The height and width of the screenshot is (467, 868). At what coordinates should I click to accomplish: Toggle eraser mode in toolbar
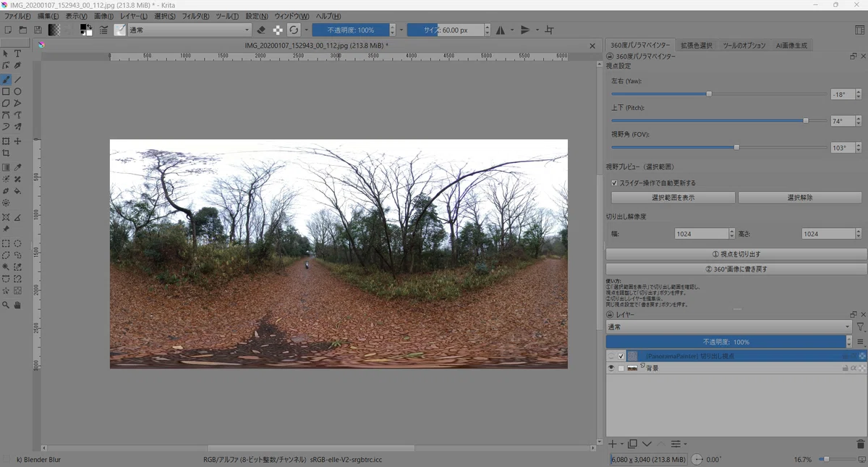tap(262, 30)
